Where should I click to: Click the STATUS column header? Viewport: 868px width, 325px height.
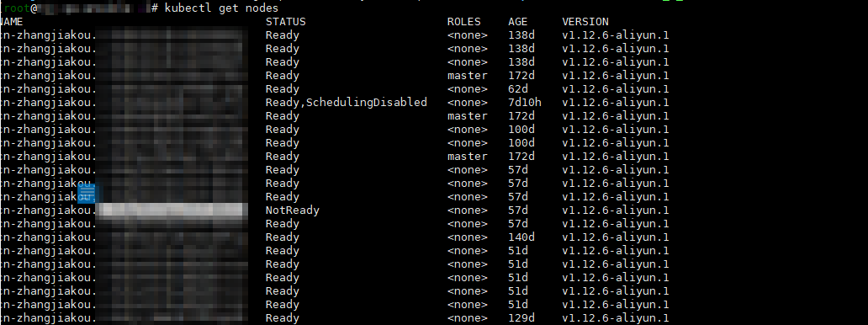coord(286,22)
